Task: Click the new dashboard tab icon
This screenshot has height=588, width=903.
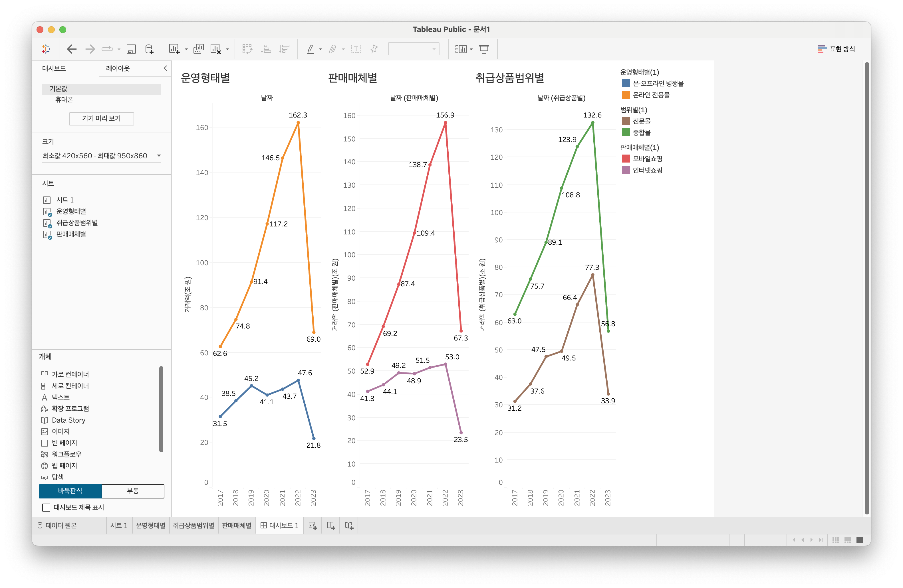Action: [x=331, y=526]
